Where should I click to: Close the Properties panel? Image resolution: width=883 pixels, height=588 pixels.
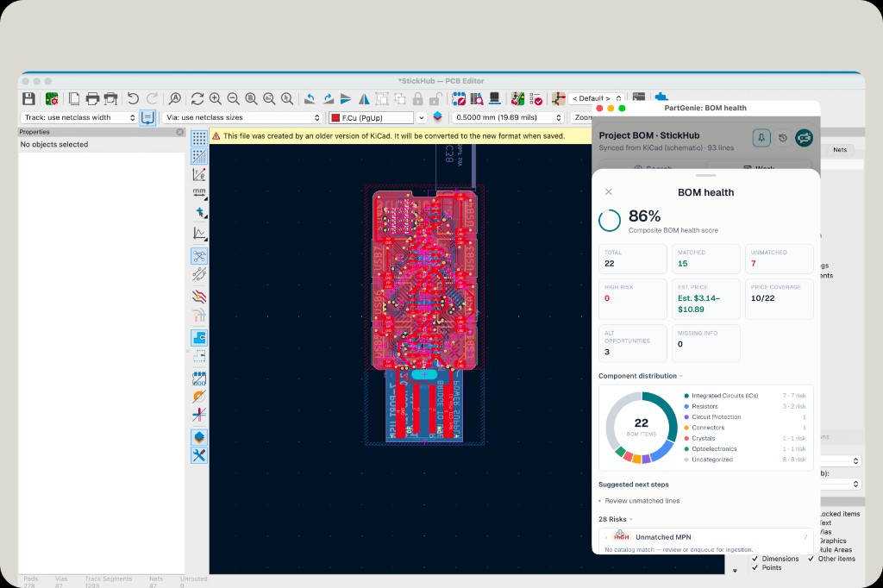180,132
